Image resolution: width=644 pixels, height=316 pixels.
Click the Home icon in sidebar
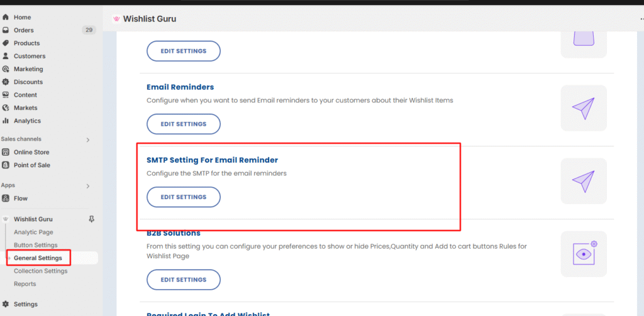pos(6,17)
